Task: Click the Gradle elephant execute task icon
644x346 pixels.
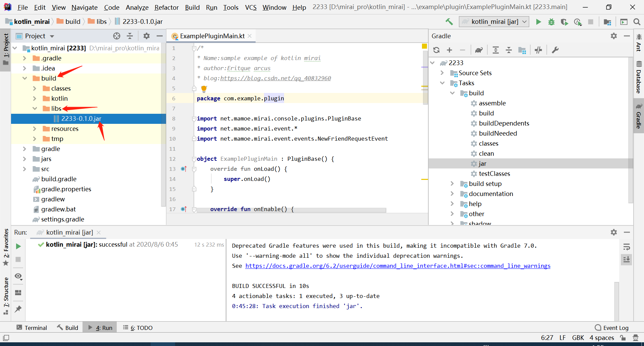Action: (479, 50)
